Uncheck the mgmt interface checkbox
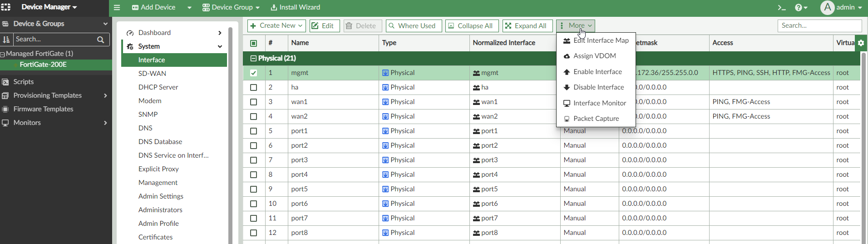The width and height of the screenshot is (868, 244). pos(253,73)
